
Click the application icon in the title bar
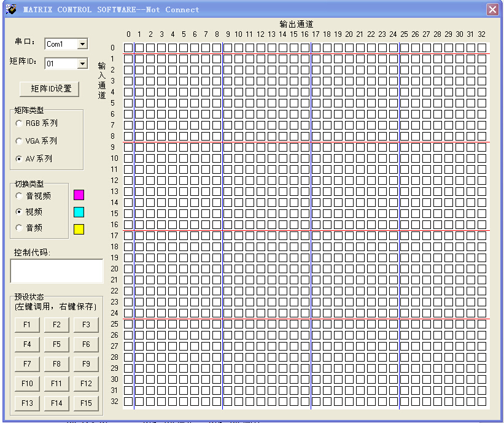tap(10, 9)
